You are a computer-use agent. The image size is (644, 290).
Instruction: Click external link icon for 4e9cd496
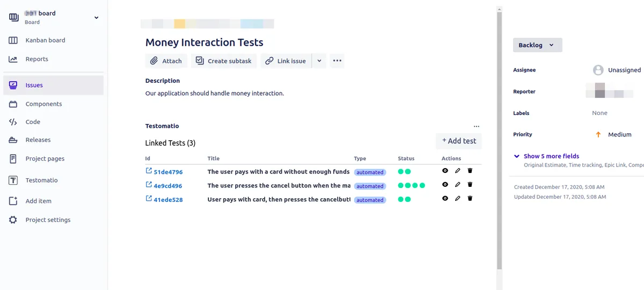149,185
